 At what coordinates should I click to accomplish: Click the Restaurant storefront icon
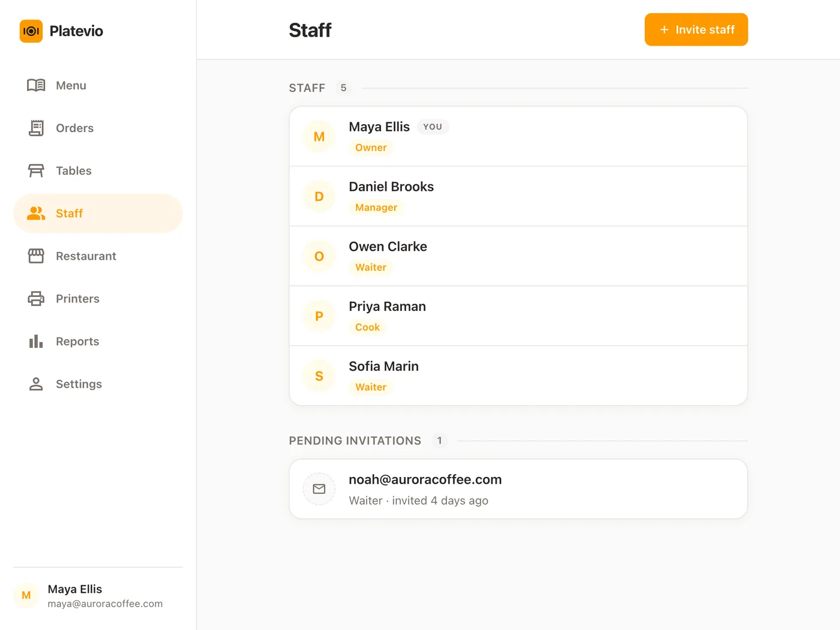[x=36, y=256]
